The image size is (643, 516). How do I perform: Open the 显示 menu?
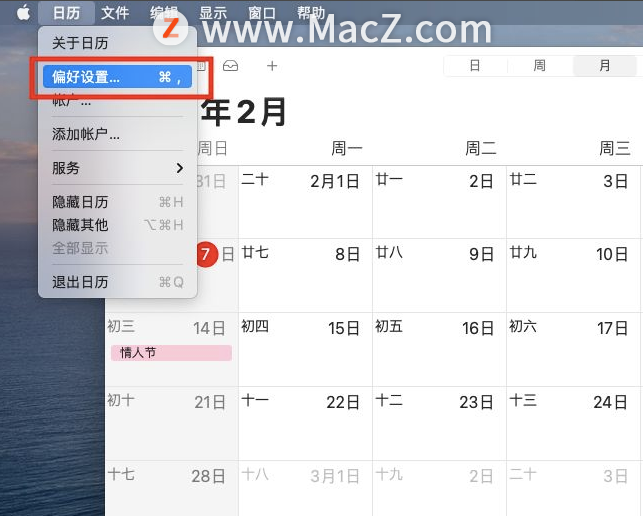[213, 13]
